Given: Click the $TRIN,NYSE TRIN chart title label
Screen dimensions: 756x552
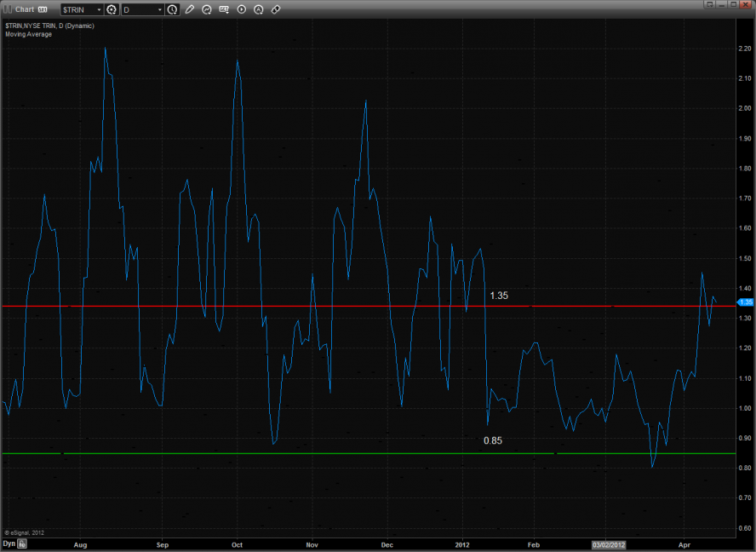Looking at the screenshot, I should click(49, 26).
